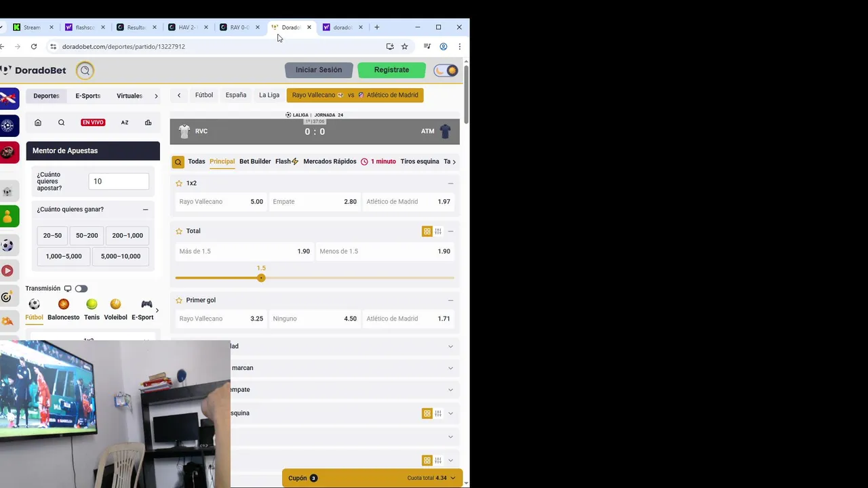Favorite the 1x2 market star

179,183
